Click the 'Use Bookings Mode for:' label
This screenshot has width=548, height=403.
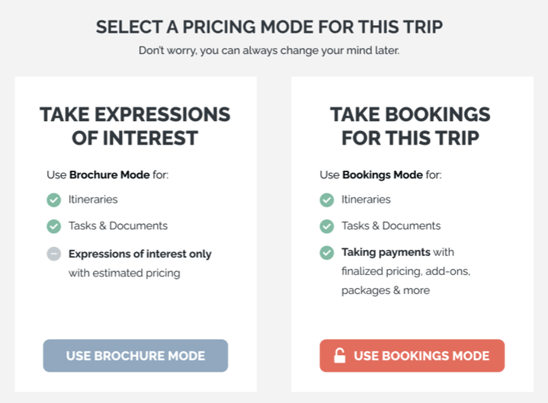[x=381, y=174]
